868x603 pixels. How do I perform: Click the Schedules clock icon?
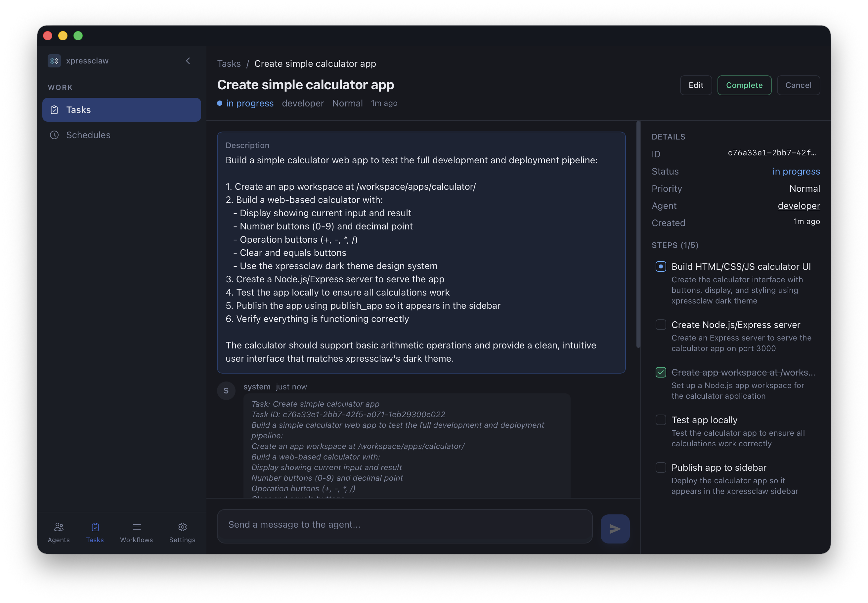point(55,135)
